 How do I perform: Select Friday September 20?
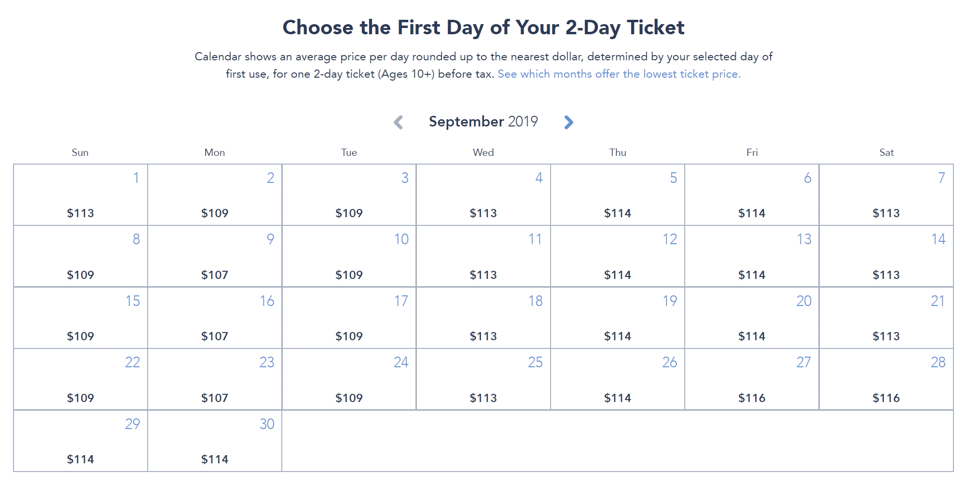752,318
